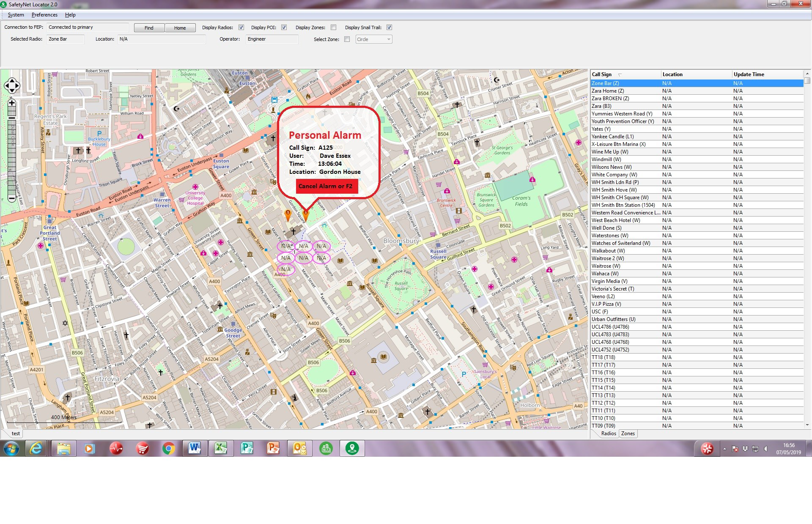This screenshot has width=812, height=524.
Task: Launch Internet Explorer from taskbar
Action: pos(36,448)
